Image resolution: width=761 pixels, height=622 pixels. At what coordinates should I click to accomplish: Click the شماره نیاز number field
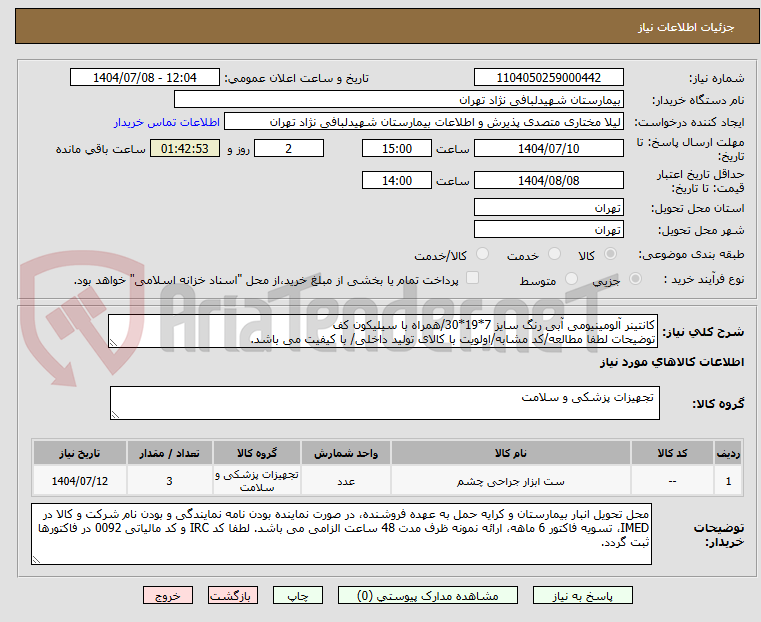pos(548,78)
